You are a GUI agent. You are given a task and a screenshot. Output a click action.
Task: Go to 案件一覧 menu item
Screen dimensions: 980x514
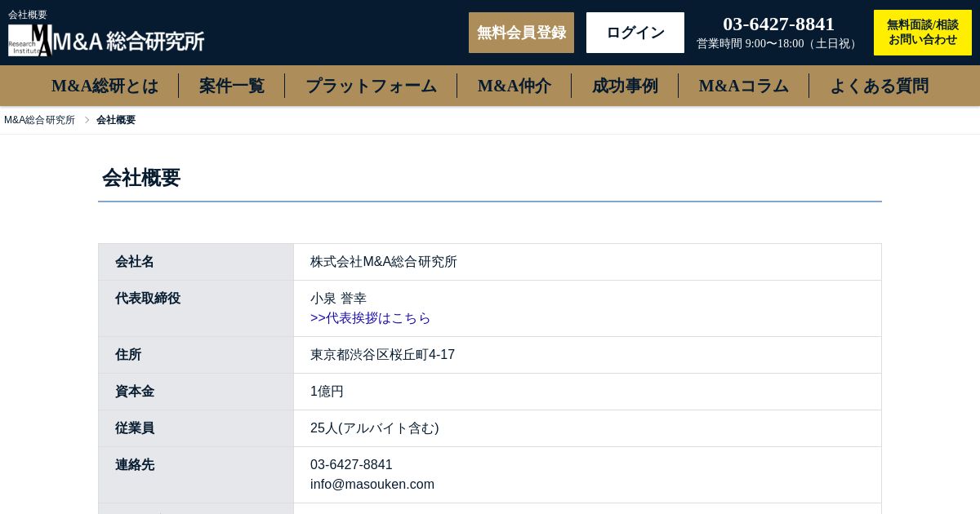coord(232,86)
